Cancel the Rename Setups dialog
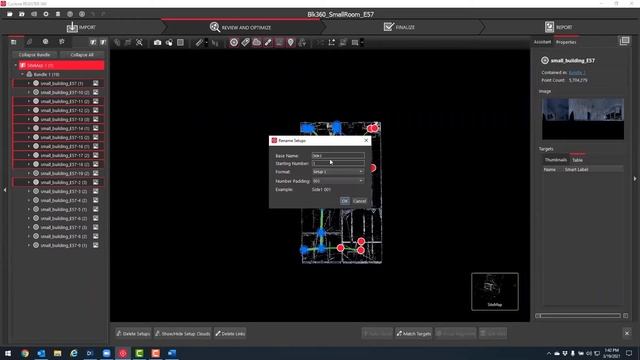640x360 pixels. click(x=359, y=201)
